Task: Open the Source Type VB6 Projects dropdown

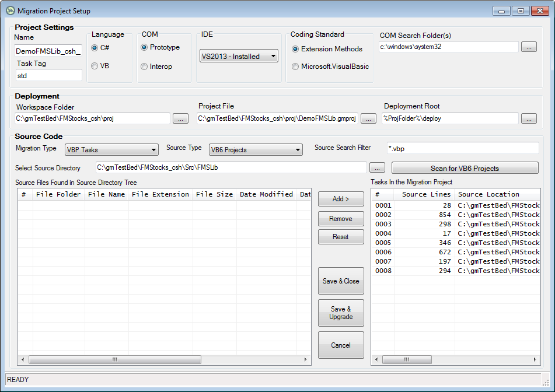Action: point(256,150)
